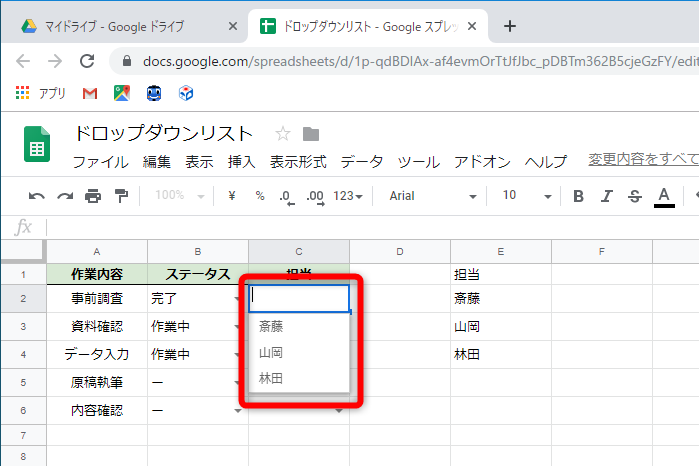Open the 表示 menu
699x466 pixels.
[x=199, y=161]
